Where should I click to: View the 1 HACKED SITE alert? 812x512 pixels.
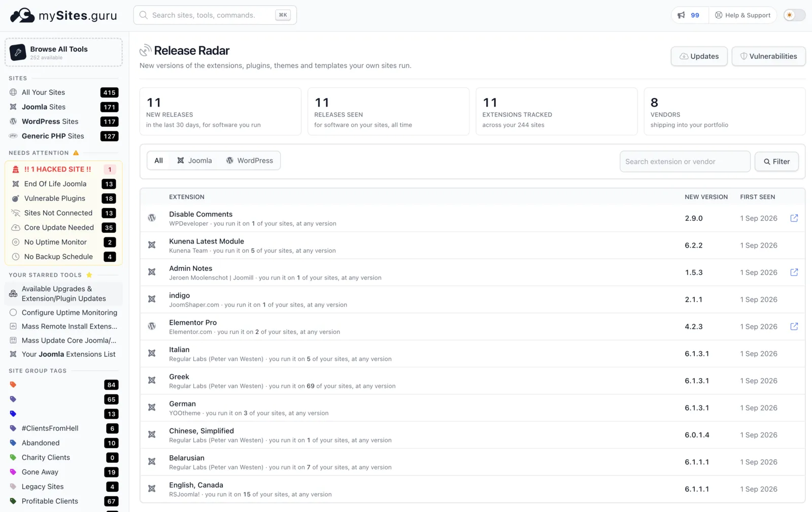pyautogui.click(x=63, y=169)
